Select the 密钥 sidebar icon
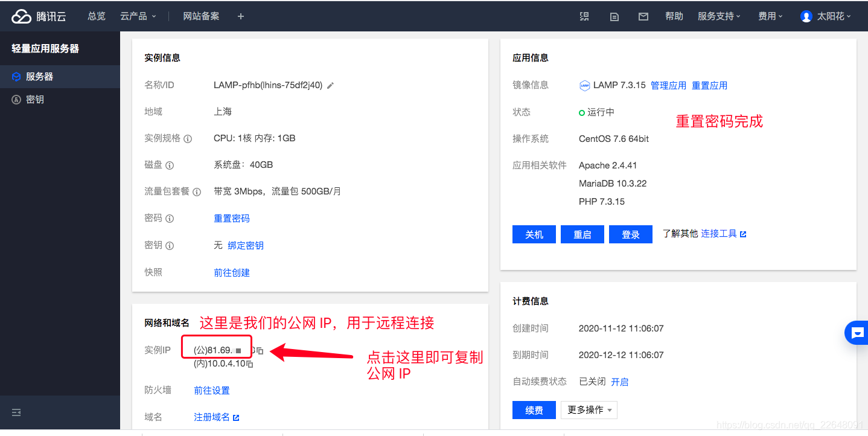The image size is (868, 436). [16, 100]
